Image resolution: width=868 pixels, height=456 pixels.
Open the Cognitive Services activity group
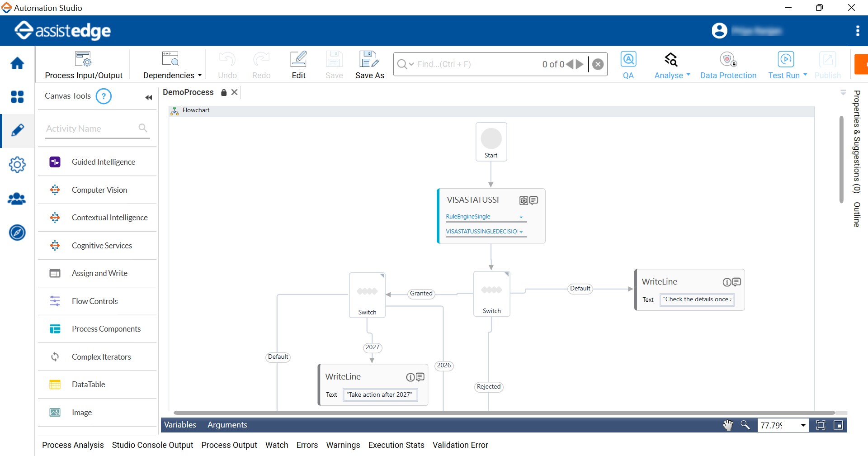102,245
